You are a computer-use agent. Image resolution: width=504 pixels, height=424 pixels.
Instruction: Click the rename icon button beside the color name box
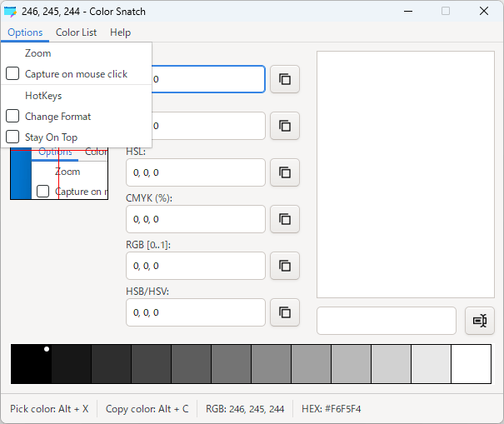[x=480, y=321]
